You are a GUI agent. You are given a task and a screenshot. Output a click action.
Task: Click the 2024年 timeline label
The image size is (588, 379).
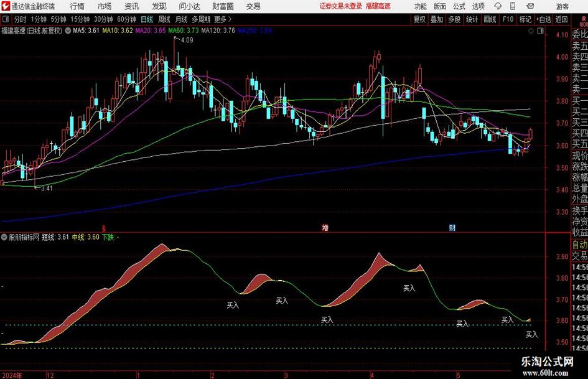coord(12,375)
